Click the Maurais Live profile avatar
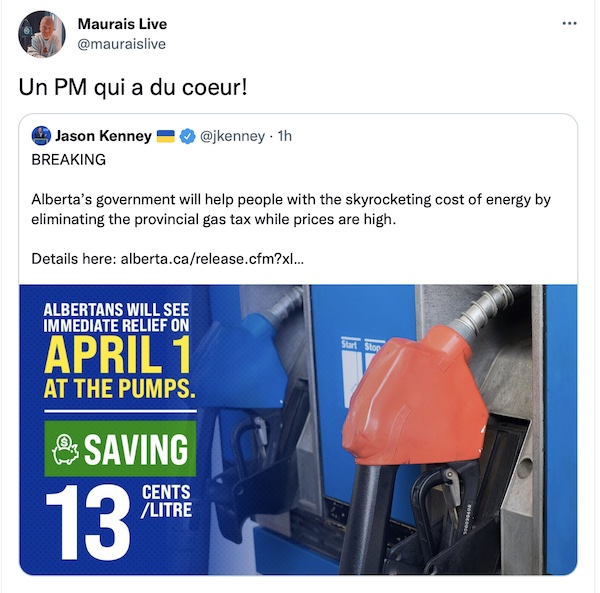The width and height of the screenshot is (600, 593). (42, 34)
